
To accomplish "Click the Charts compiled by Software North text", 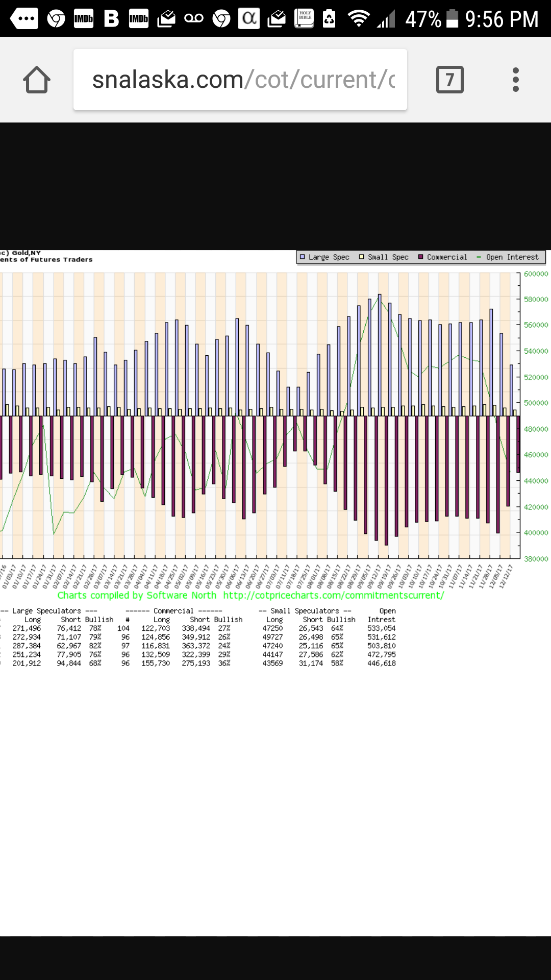I will point(137,595).
